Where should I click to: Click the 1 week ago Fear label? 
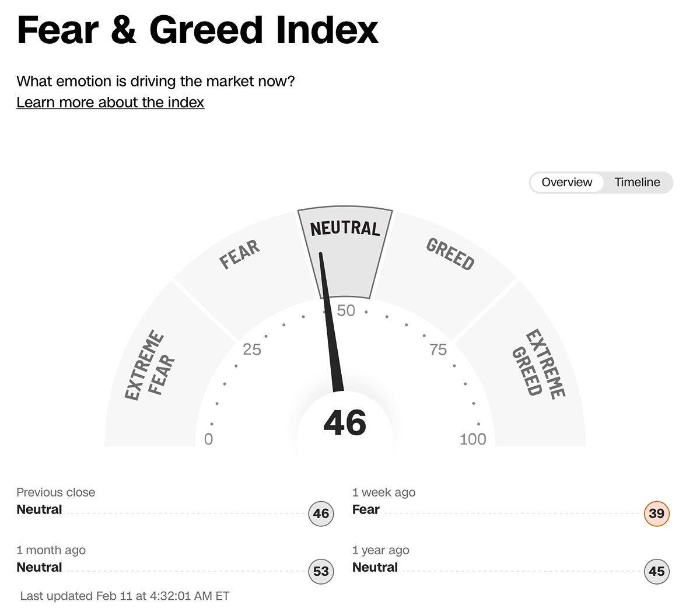pos(366,509)
